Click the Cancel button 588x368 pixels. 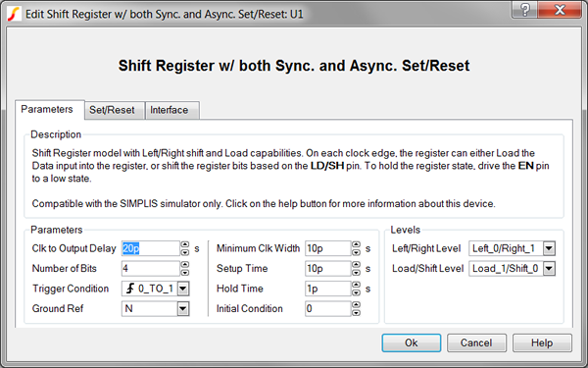(476, 342)
